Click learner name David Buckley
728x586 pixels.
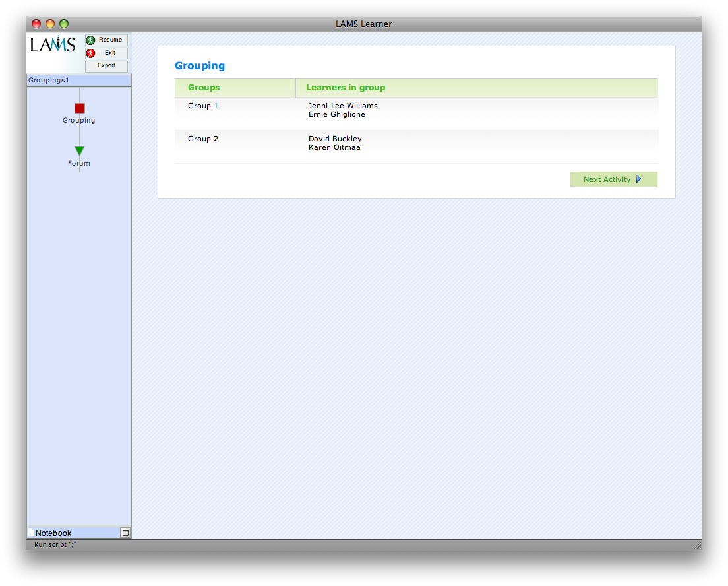coord(335,139)
